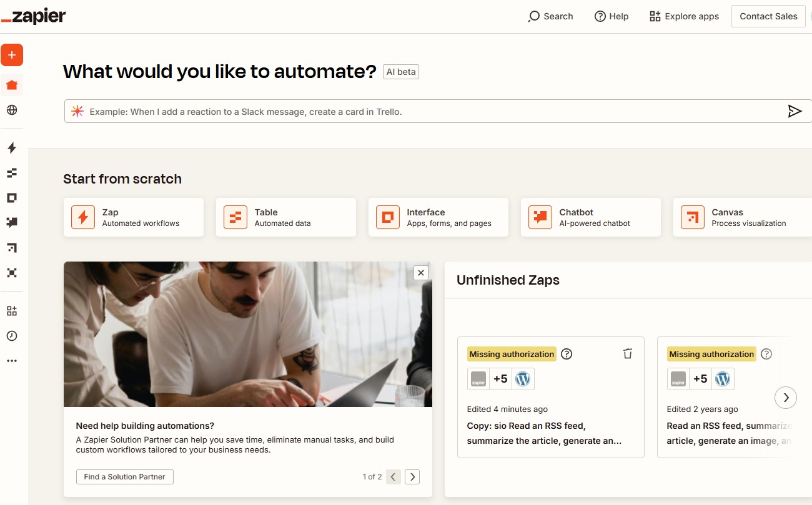Open the Help menu in the top bar
The height and width of the screenshot is (505, 812).
[x=611, y=16]
